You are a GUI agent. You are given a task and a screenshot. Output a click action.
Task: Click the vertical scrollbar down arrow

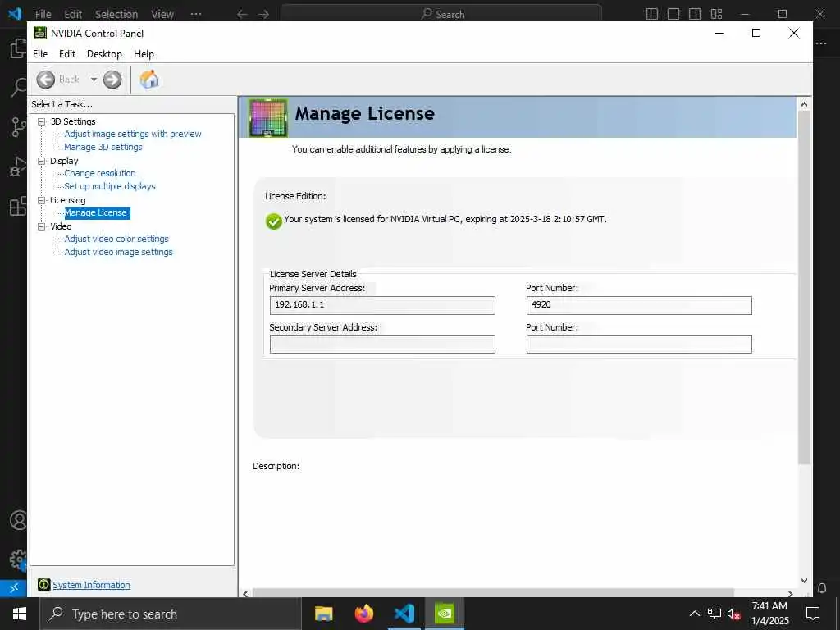[x=804, y=581]
